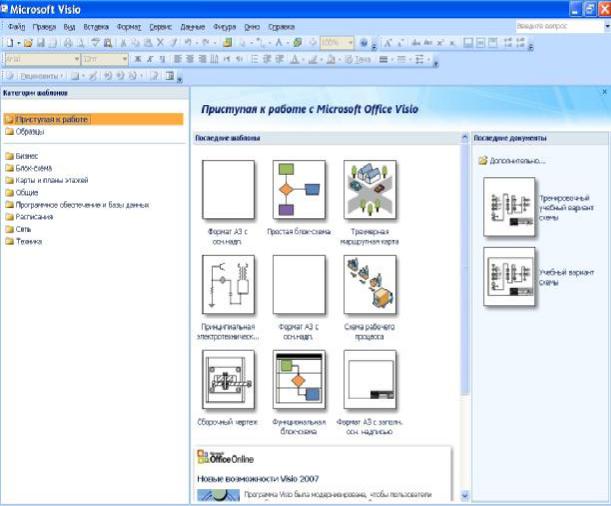Click the Bullets list icon

point(254,59)
